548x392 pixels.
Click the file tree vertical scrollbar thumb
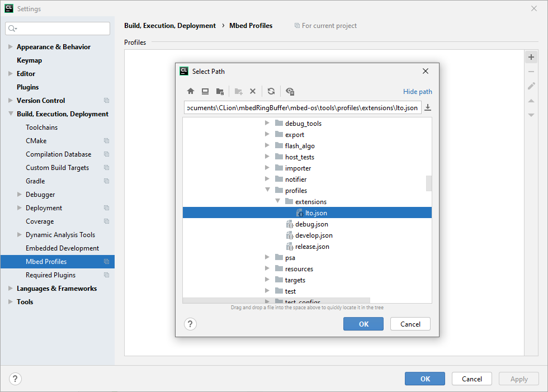point(429,183)
